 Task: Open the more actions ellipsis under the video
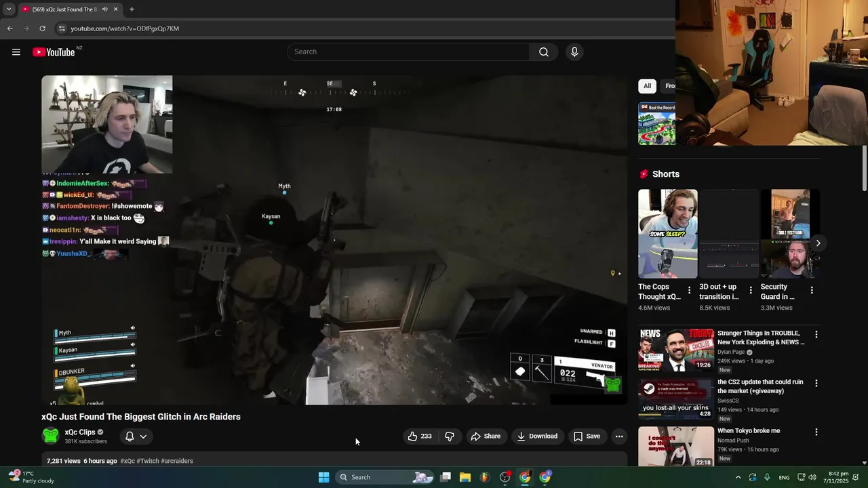(x=619, y=436)
